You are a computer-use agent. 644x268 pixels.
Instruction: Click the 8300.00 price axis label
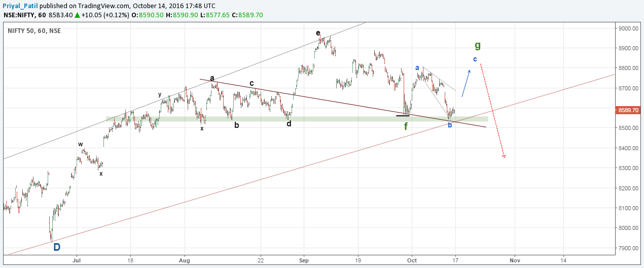click(628, 168)
